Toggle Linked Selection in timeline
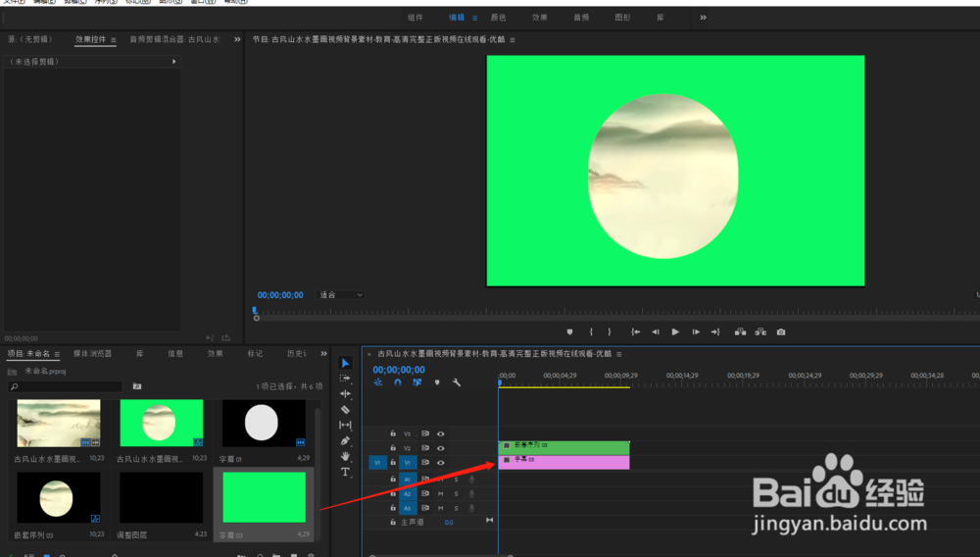Image resolution: width=980 pixels, height=557 pixels. (416, 382)
